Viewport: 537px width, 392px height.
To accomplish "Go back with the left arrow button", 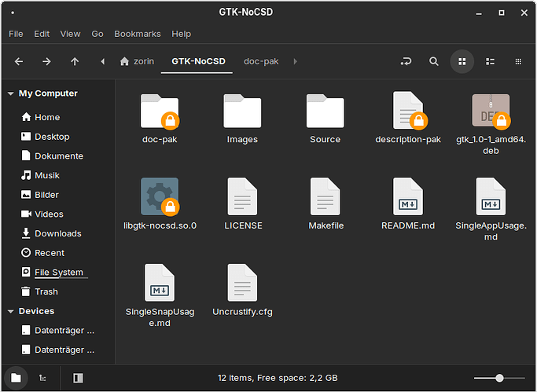I will click(19, 61).
